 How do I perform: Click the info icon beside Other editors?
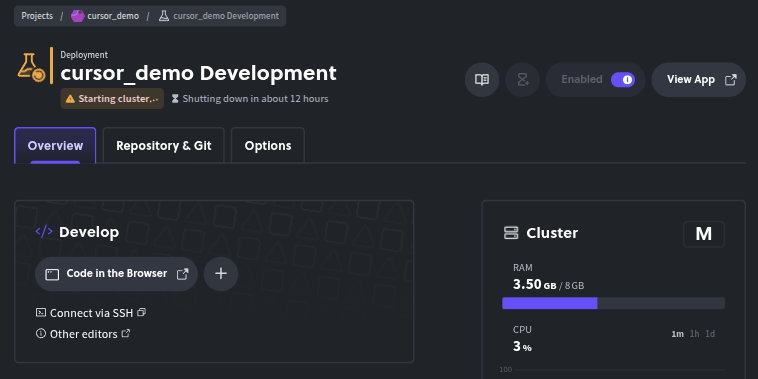(x=41, y=334)
